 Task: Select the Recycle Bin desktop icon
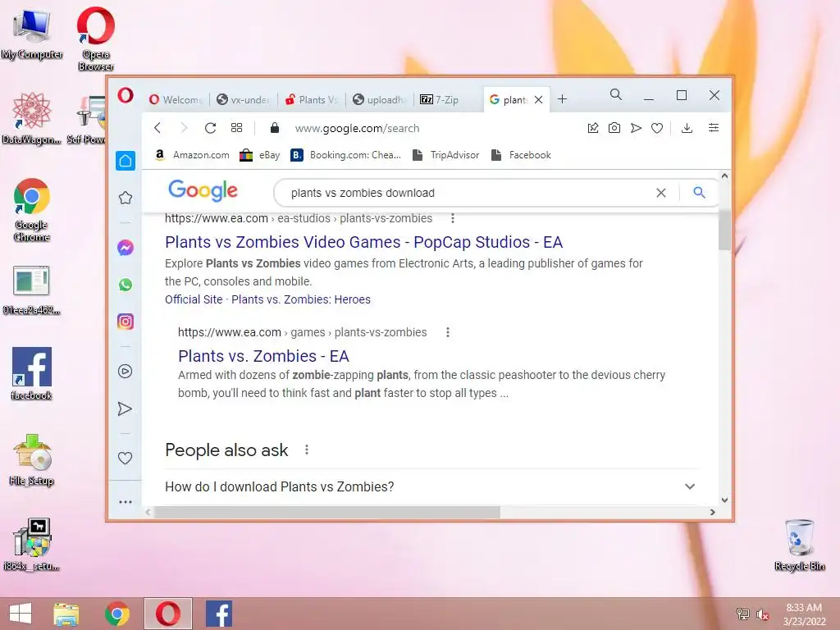tap(799, 545)
